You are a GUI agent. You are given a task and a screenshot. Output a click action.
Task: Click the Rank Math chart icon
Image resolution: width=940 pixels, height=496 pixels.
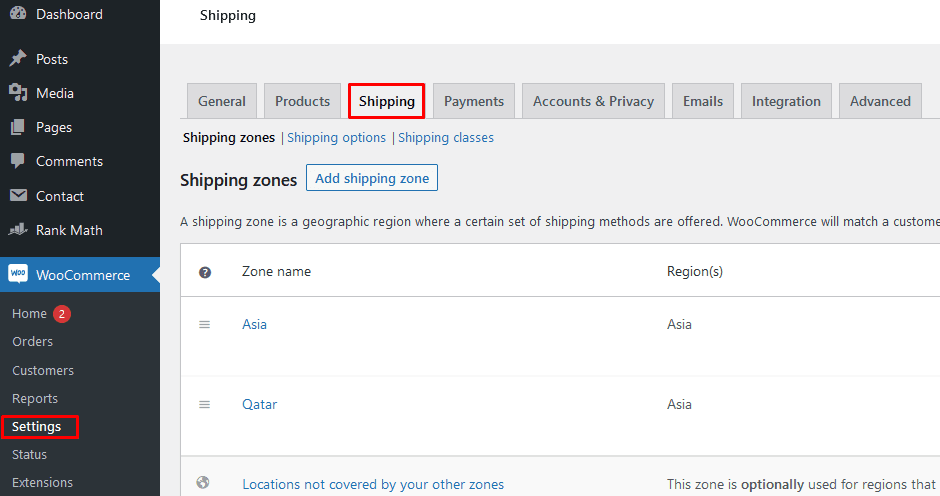(x=18, y=229)
